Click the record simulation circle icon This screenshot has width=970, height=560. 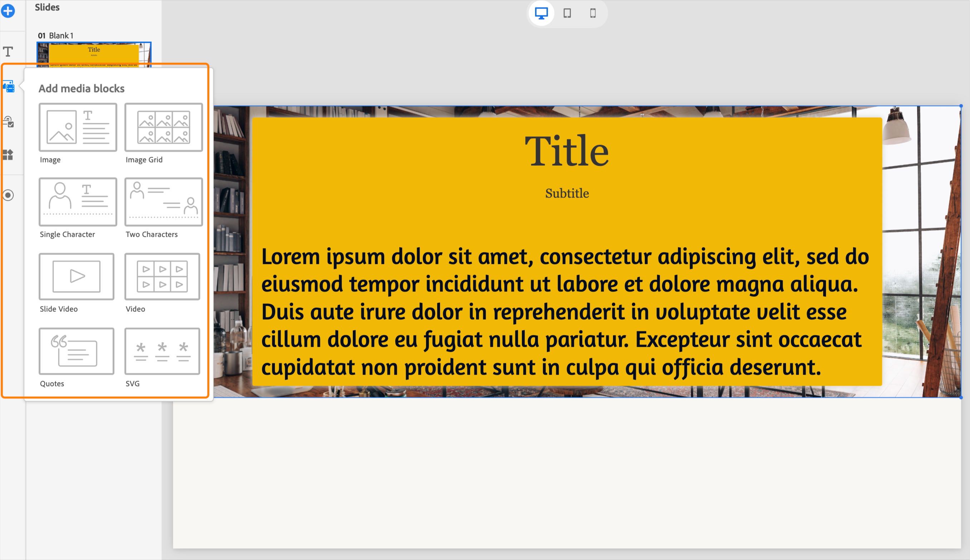pos(8,195)
